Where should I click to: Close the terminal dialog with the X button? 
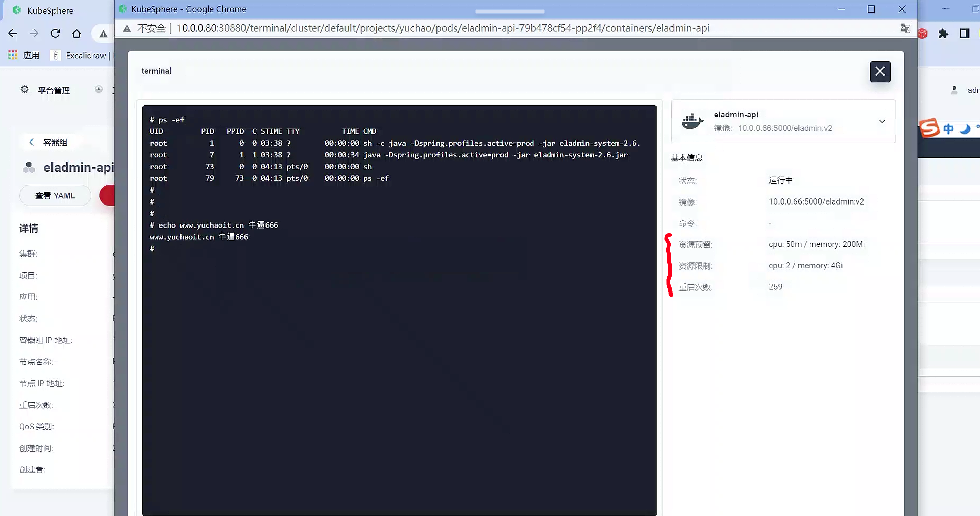point(879,71)
